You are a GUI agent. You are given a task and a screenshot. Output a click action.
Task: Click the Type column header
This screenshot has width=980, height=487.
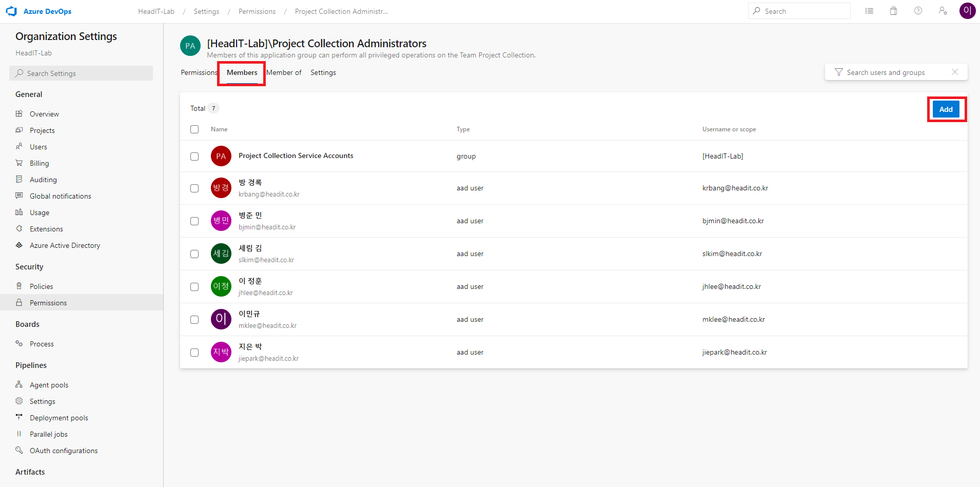[x=463, y=129]
